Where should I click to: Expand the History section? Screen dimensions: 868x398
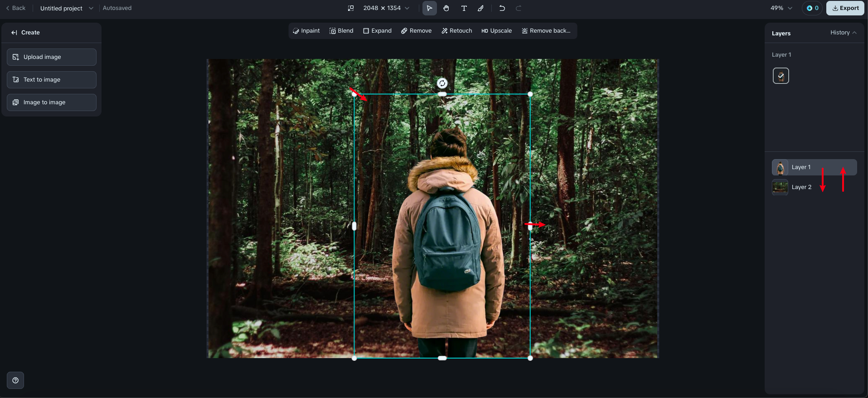(x=843, y=33)
